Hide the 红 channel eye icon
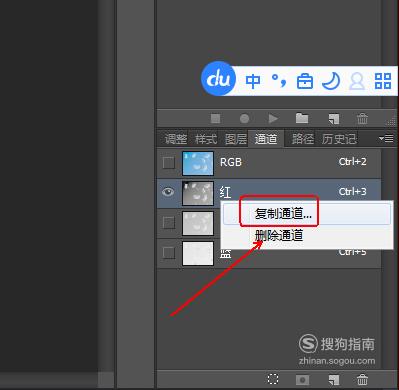The width and height of the screenshot is (399, 390). (168, 192)
